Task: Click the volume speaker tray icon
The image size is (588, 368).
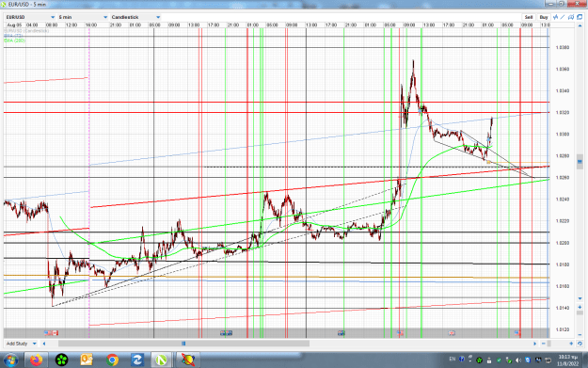Action: coord(518,360)
